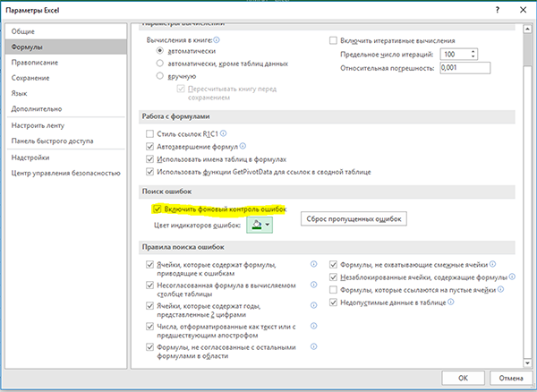The height and width of the screenshot is (392, 537).
Task: Toggle Несогласованная формула в вычисляемом столбце
Action: (149, 285)
